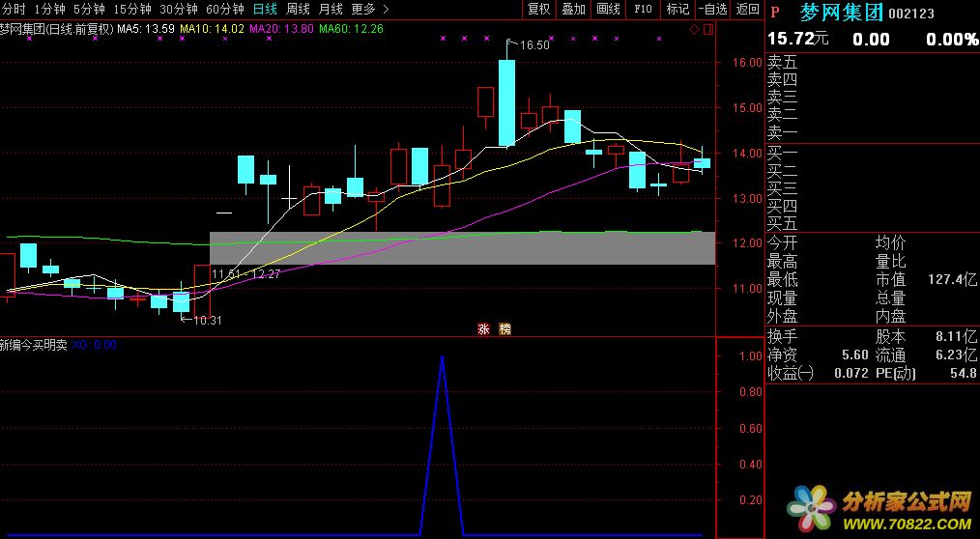Click the MA20: 13.80 indicator label
980x539 pixels.
(281, 29)
